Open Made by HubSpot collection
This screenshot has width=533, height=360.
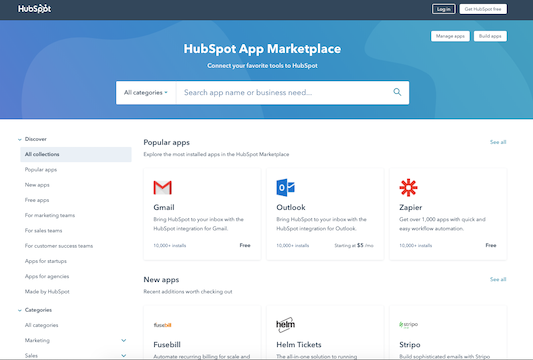[x=47, y=292]
